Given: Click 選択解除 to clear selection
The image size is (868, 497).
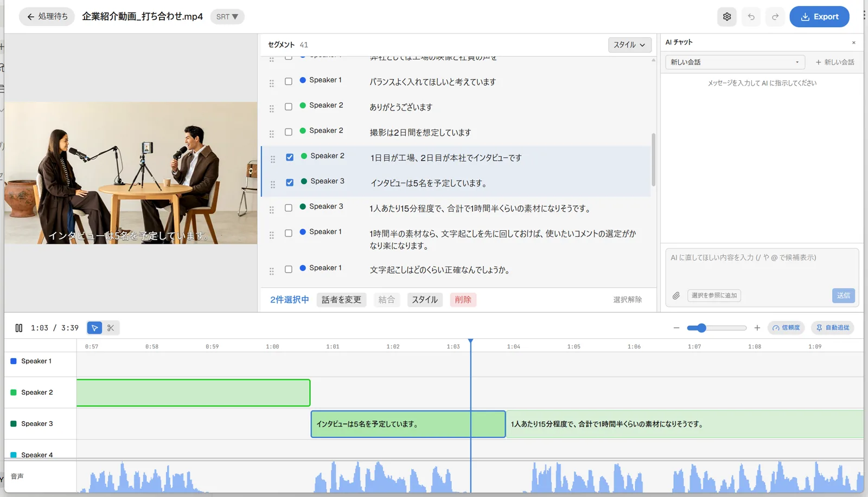Looking at the screenshot, I should [628, 300].
